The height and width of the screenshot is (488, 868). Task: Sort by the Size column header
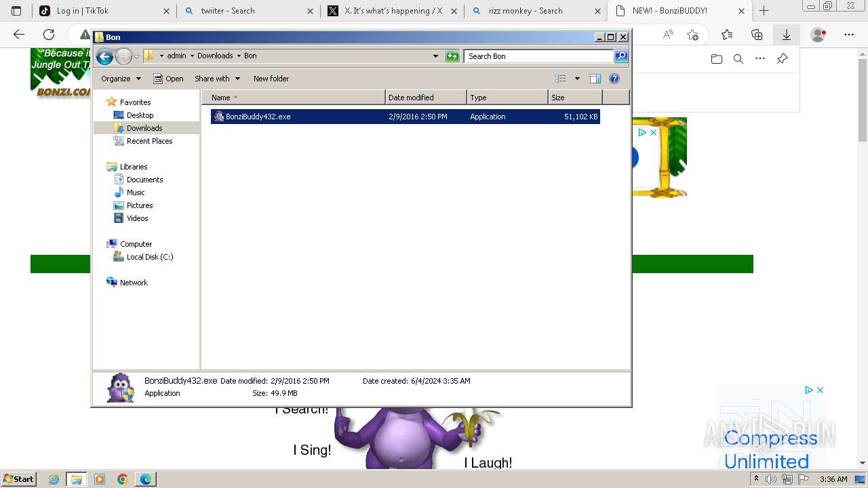(x=575, y=98)
